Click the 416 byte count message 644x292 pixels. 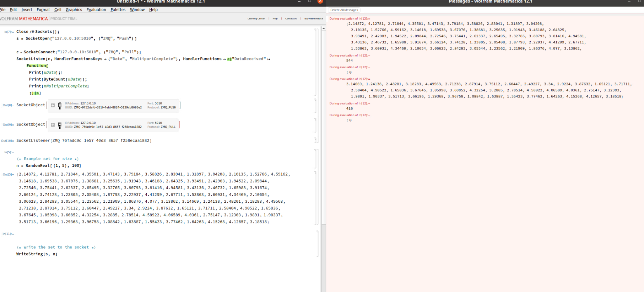[x=350, y=108]
